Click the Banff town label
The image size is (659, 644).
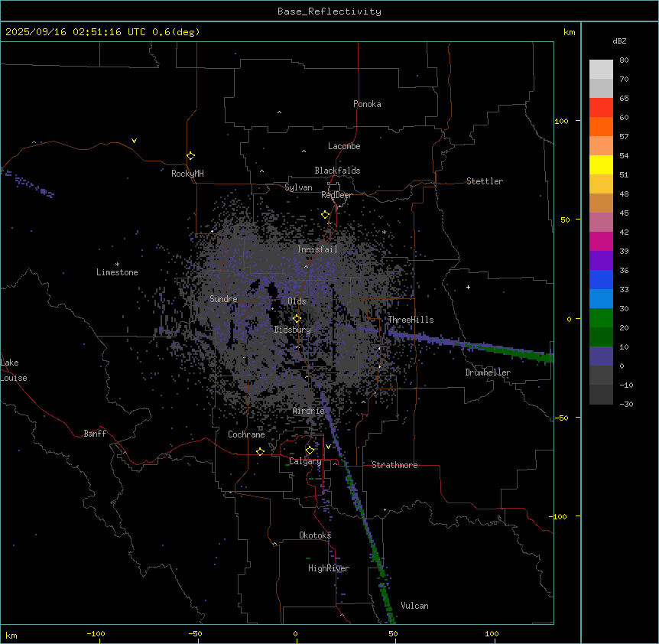tap(95, 434)
